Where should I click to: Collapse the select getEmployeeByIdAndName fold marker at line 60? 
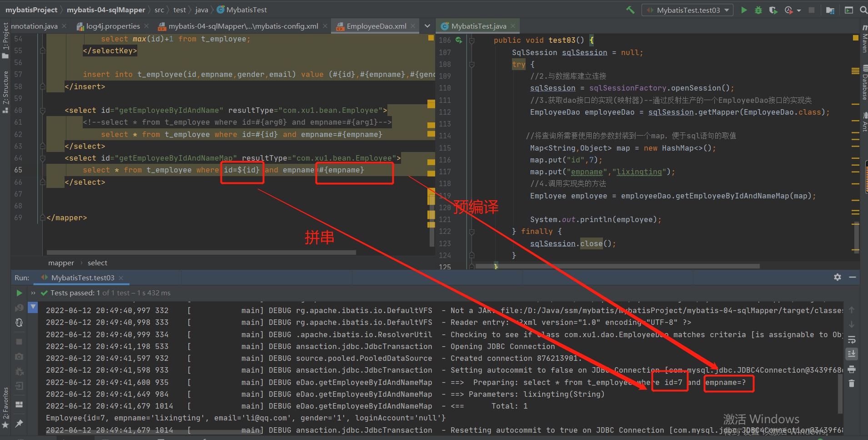pyautogui.click(x=42, y=110)
